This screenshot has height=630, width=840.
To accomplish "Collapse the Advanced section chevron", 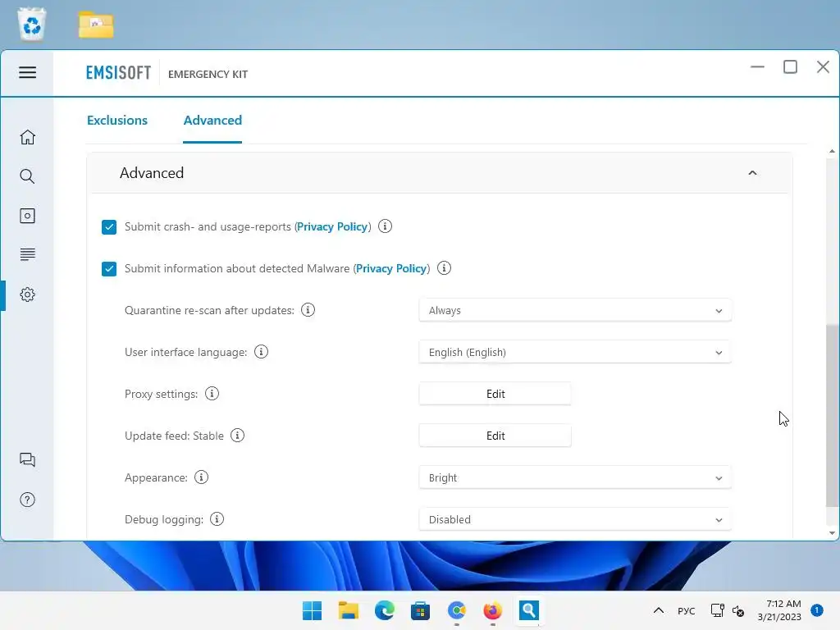I will coord(752,172).
